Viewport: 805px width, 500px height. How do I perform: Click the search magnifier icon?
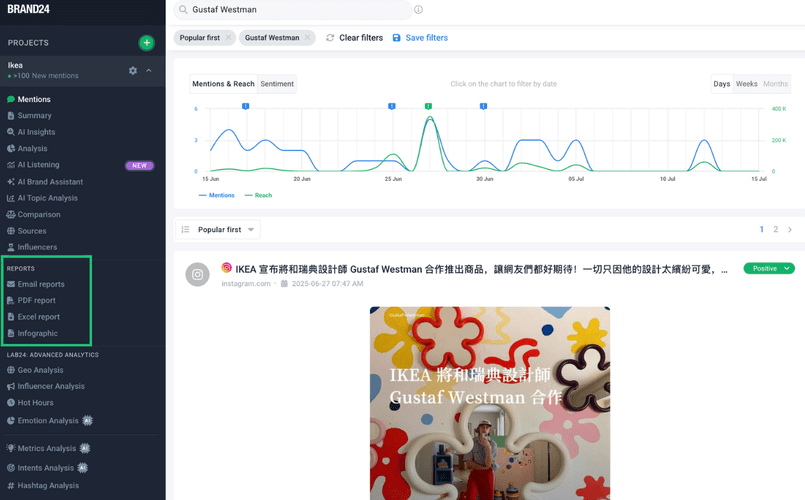click(x=183, y=10)
